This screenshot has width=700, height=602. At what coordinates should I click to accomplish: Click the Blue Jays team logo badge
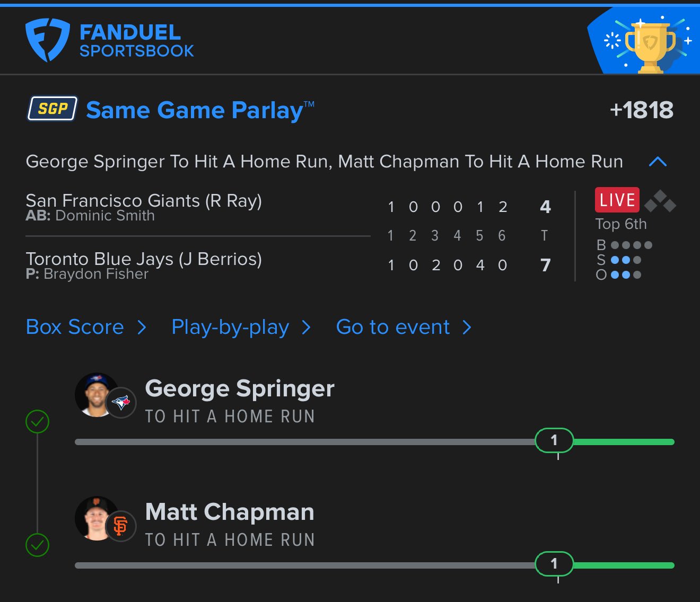[121, 403]
